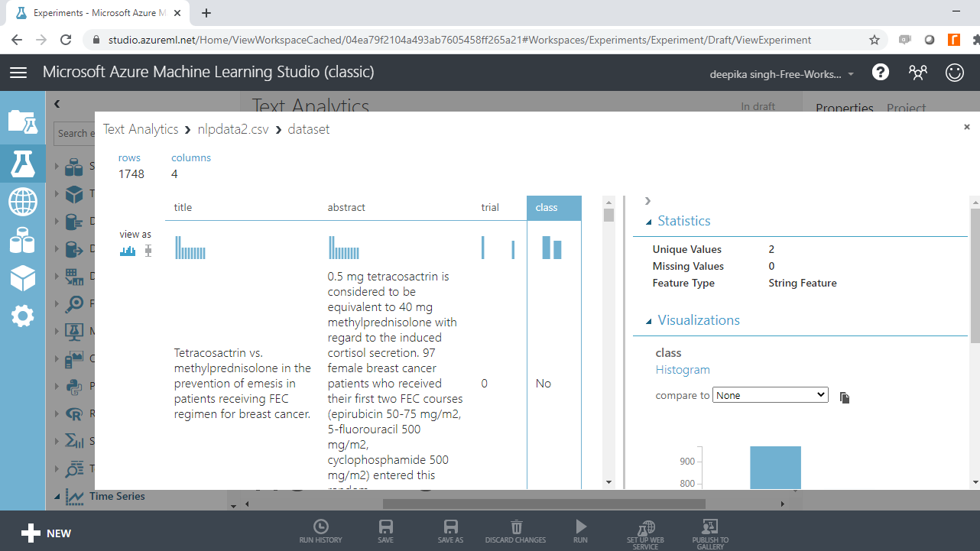Switch view as to box plot icon
This screenshot has height=551, width=980.
click(148, 251)
